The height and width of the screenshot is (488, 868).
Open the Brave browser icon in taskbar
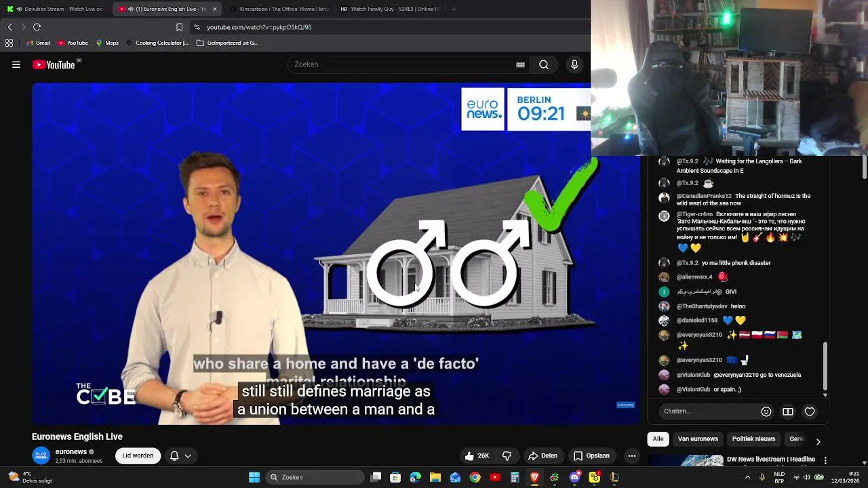tap(534, 477)
